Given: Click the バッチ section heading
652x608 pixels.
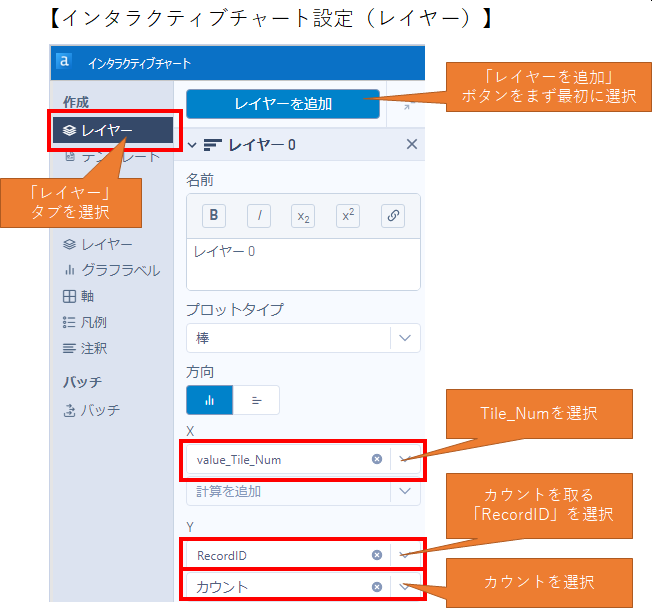Looking at the screenshot, I should point(82,382).
